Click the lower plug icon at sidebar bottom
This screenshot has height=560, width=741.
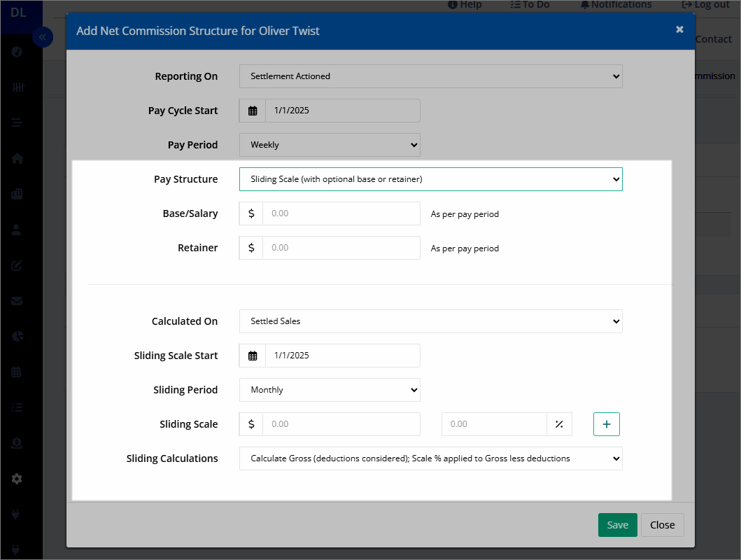click(15, 549)
